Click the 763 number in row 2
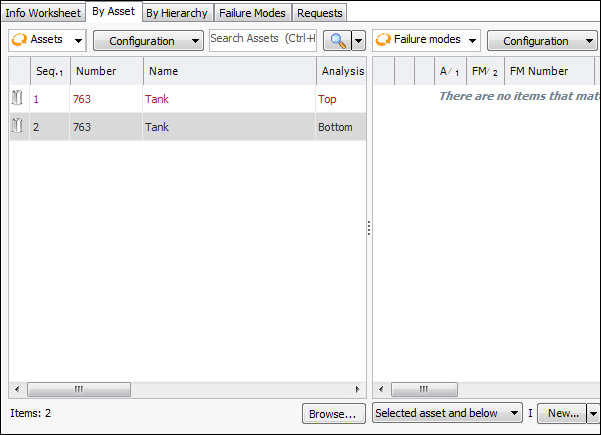Screen dimensions: 601x435 [x=82, y=127]
